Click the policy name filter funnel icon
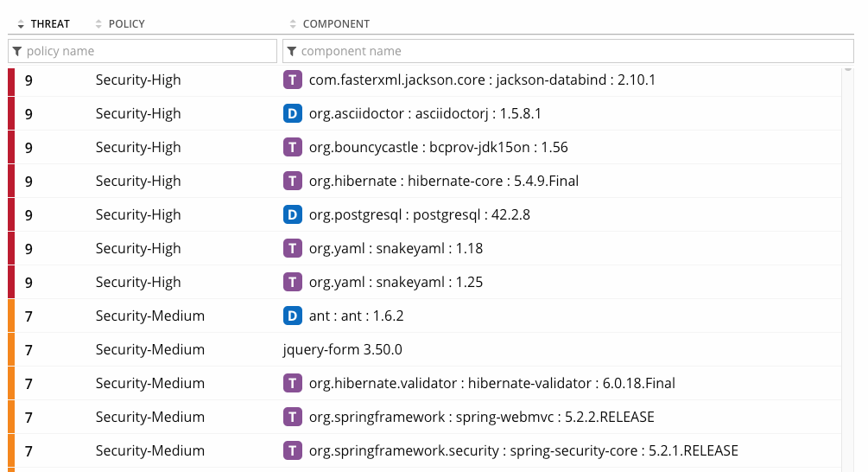This screenshot has width=868, height=472. [17, 51]
